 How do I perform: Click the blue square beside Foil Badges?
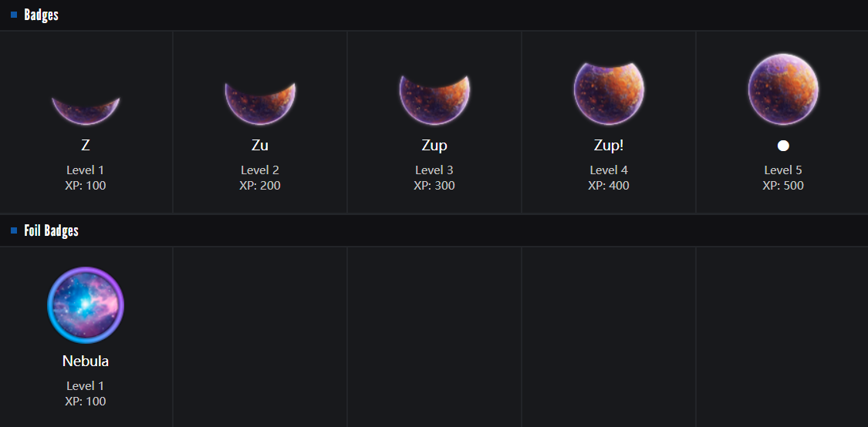pos(14,230)
